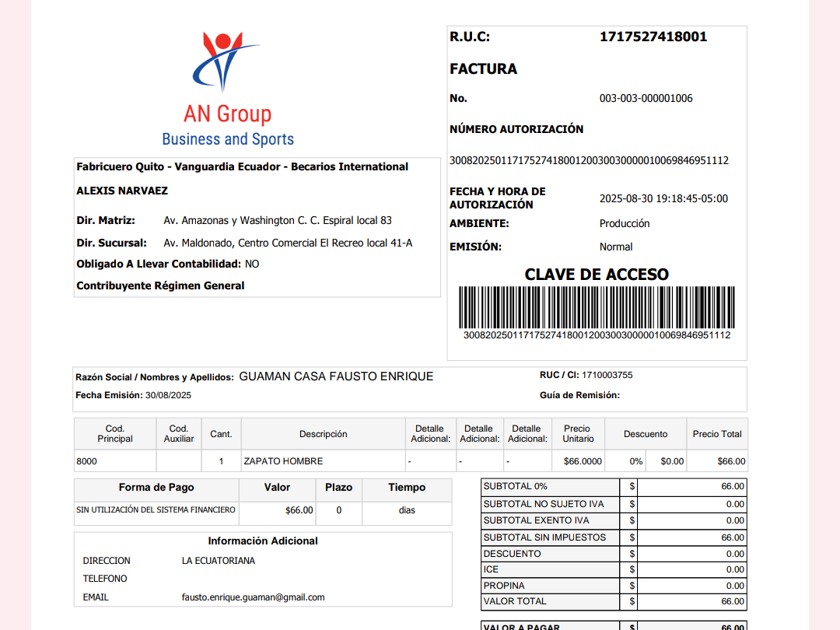This screenshot has height=630, width=840.
Task: Click the "Información Adicional" heading
Action: tap(263, 541)
